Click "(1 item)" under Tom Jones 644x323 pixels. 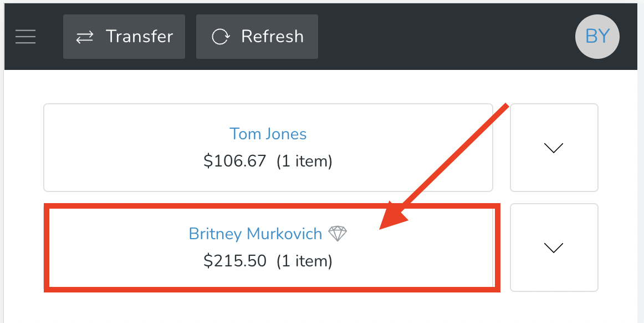(304, 161)
